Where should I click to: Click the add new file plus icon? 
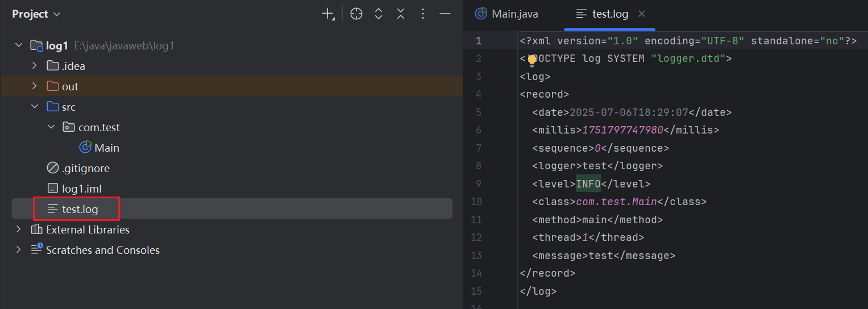point(328,14)
